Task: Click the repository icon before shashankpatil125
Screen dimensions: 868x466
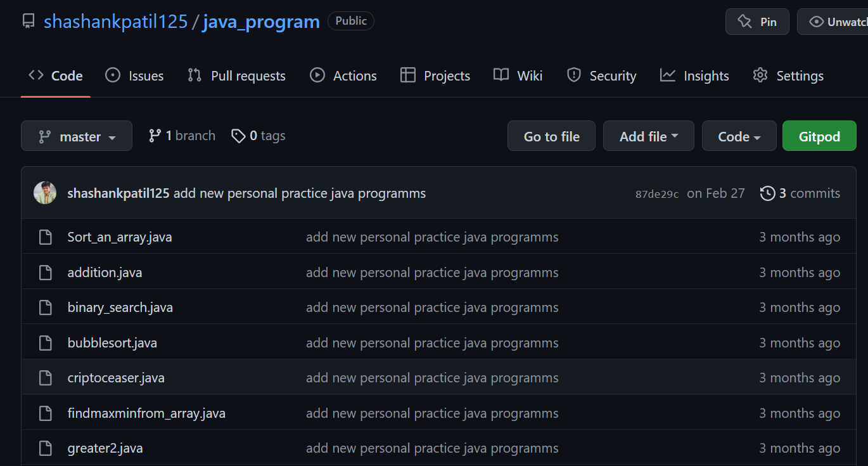Action: pyautogui.click(x=28, y=21)
